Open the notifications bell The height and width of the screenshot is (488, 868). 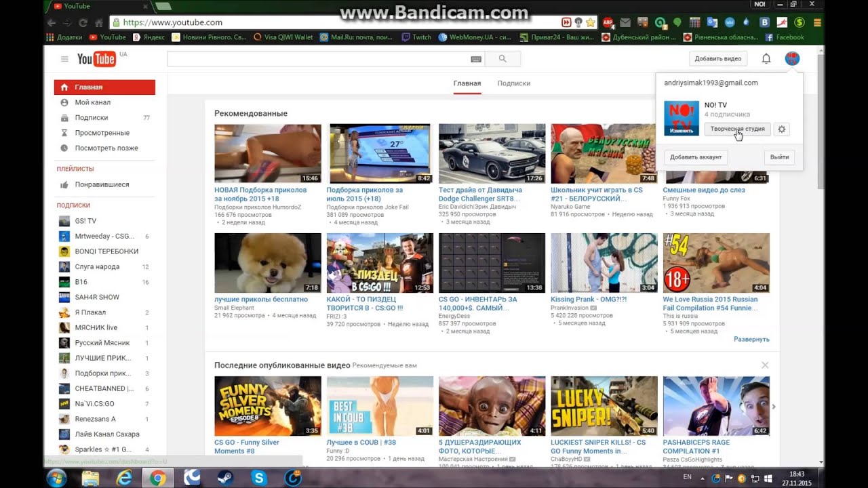766,59
